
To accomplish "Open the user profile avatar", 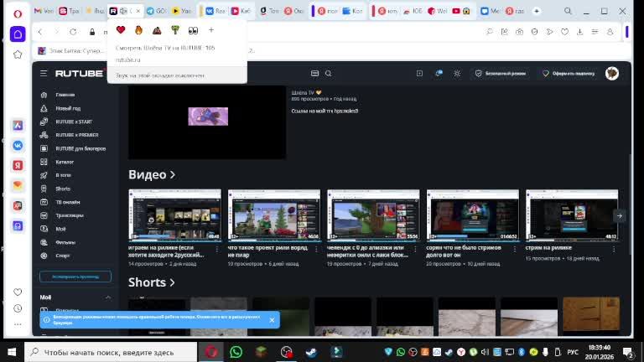I will (x=612, y=74).
